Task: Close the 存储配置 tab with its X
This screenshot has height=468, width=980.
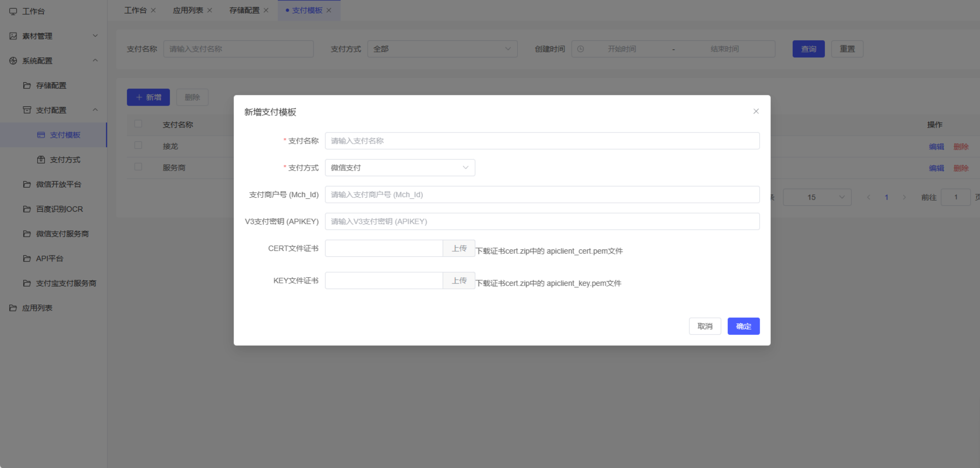Action: (x=266, y=10)
